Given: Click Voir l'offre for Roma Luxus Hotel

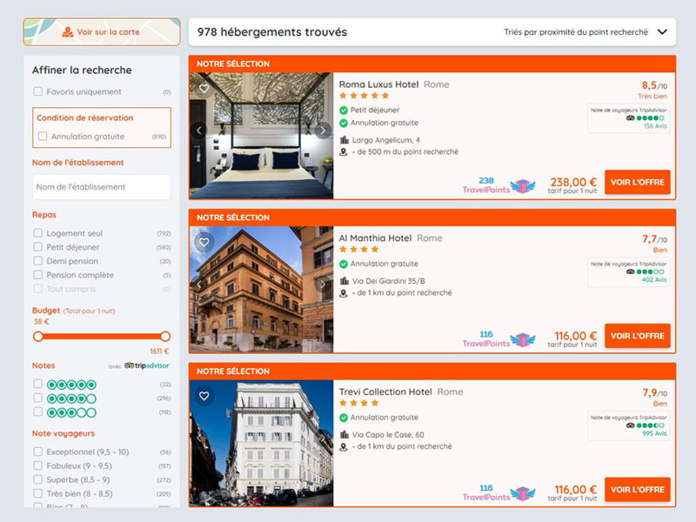Looking at the screenshot, I should coord(637,182).
